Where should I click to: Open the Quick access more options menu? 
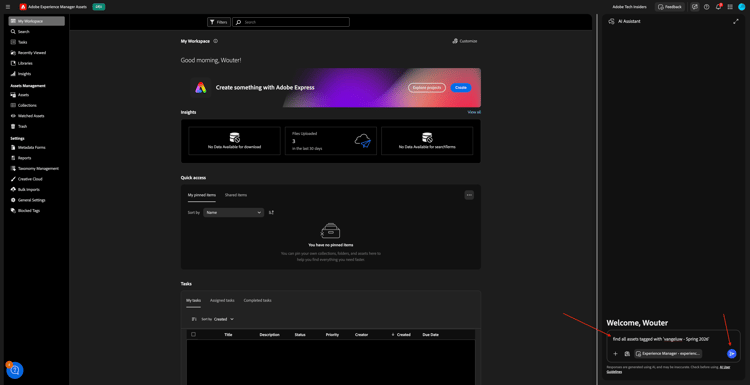[x=469, y=195]
